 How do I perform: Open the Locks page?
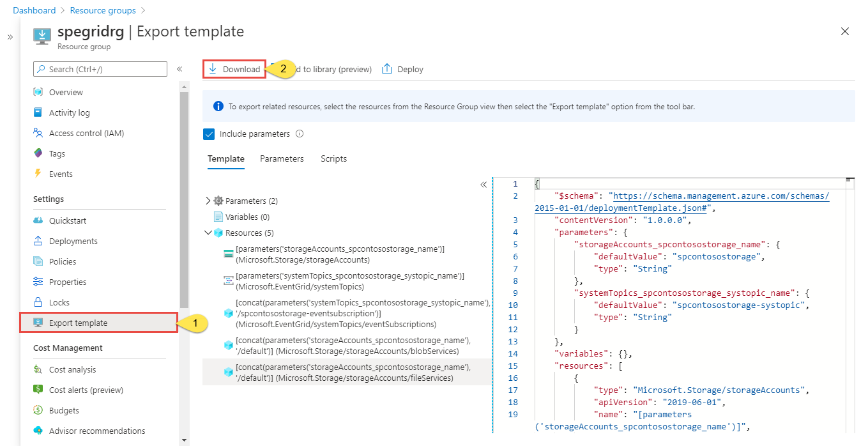59,302
